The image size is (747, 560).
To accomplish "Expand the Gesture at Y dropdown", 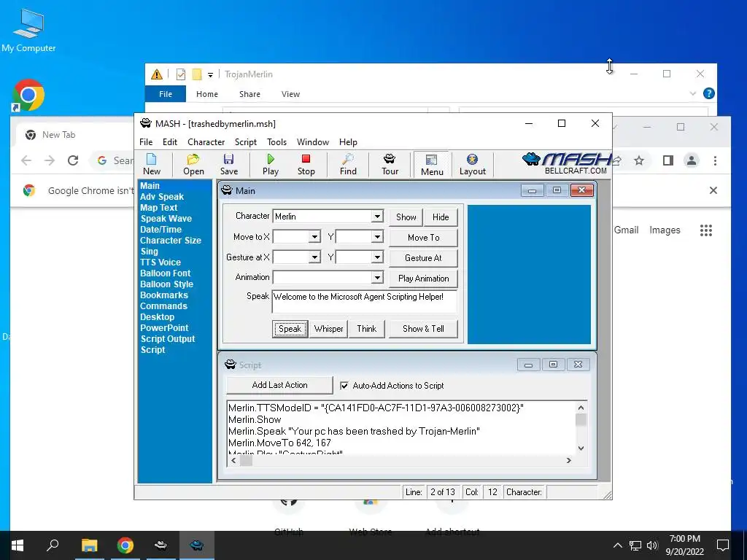I will click(x=377, y=257).
